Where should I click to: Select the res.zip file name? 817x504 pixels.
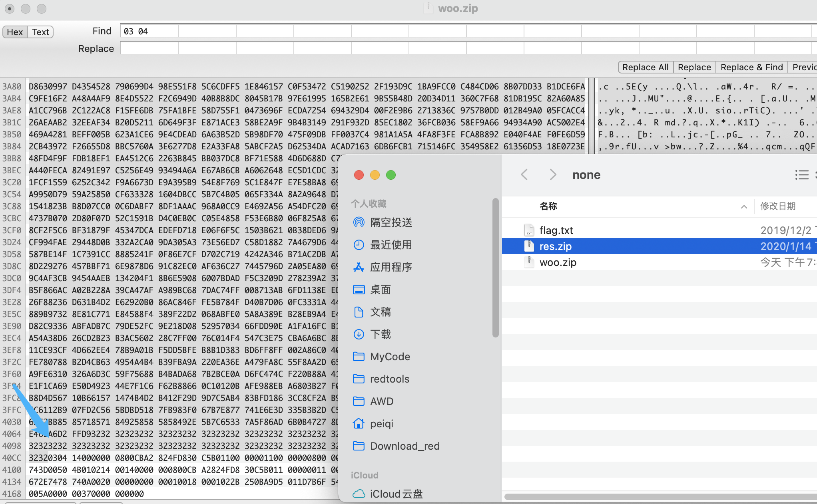pos(556,246)
